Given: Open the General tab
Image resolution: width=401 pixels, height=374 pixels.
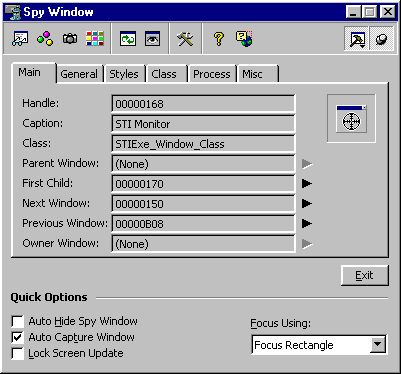Looking at the screenshot, I should coord(79,74).
